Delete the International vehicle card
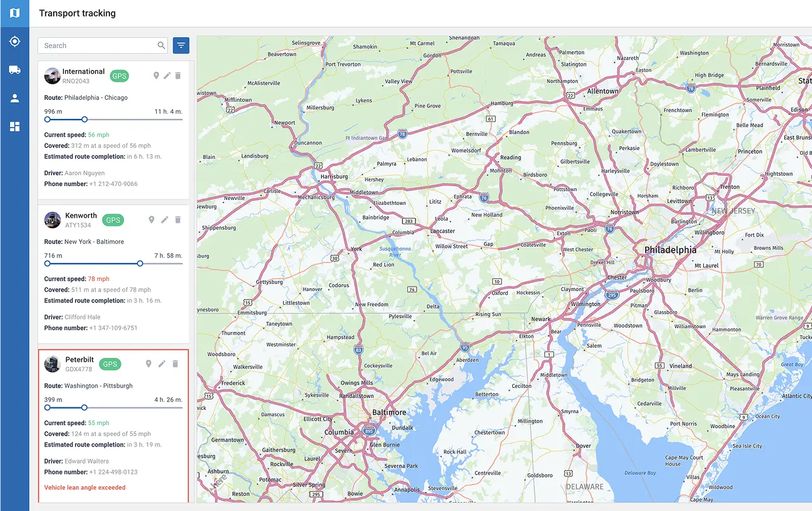The height and width of the screenshot is (511, 812). pyautogui.click(x=178, y=76)
